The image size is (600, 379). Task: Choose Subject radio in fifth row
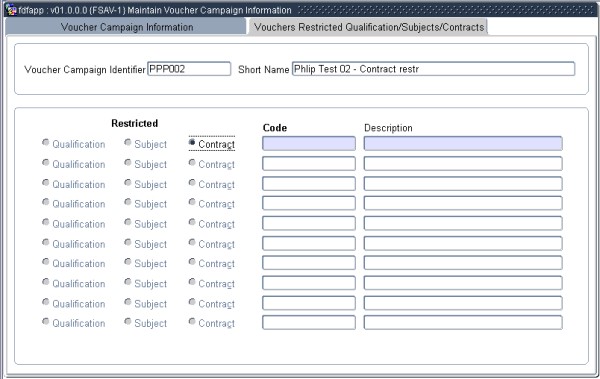pyautogui.click(x=128, y=222)
